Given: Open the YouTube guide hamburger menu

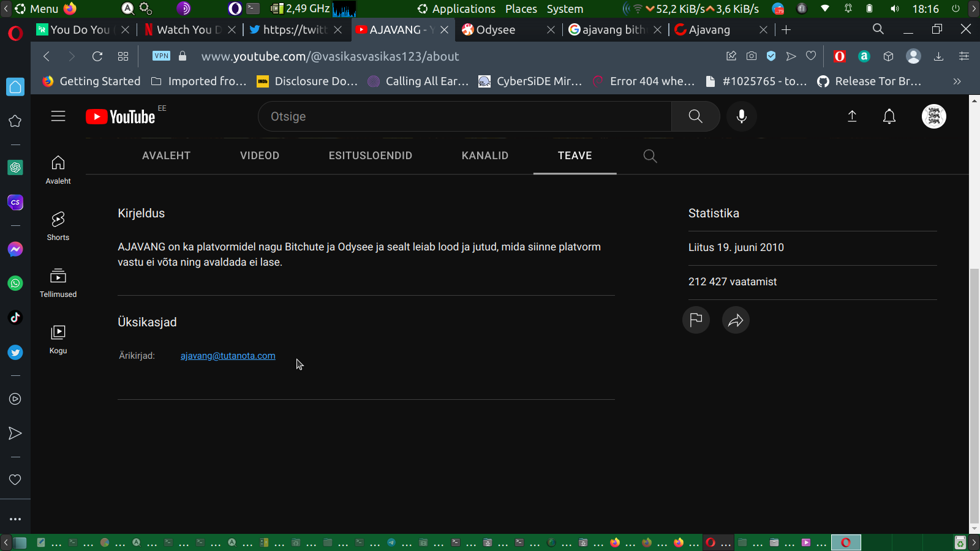Looking at the screenshot, I should pyautogui.click(x=58, y=116).
